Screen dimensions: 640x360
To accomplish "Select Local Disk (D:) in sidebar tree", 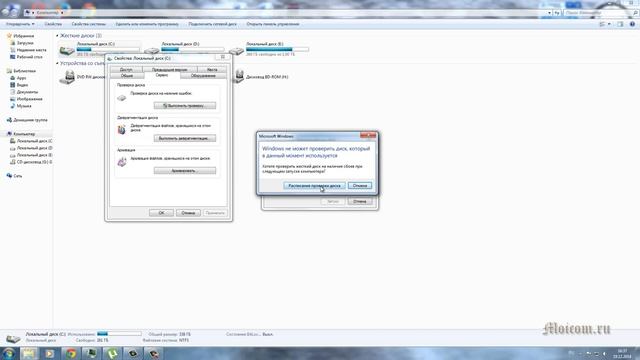I will 34,148.
